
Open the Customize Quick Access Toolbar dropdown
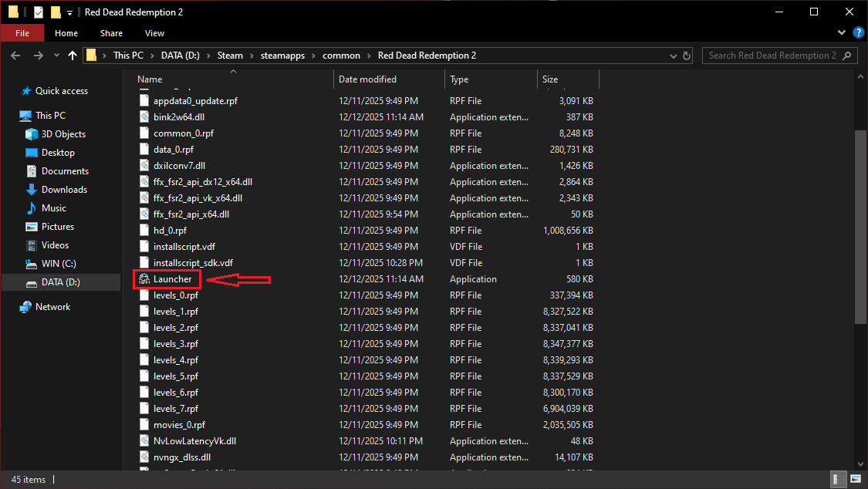click(70, 12)
